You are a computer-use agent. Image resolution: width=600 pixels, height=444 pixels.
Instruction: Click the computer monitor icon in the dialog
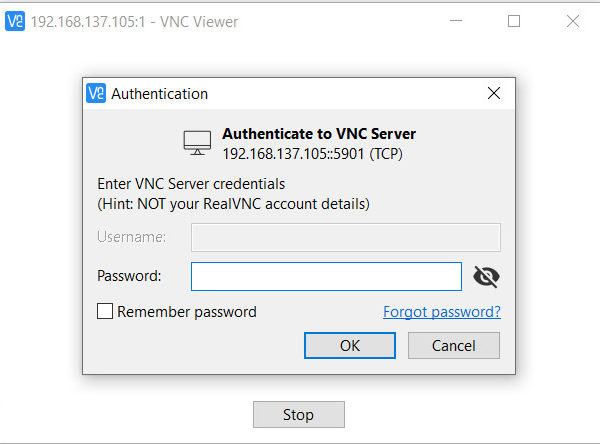pos(197,143)
